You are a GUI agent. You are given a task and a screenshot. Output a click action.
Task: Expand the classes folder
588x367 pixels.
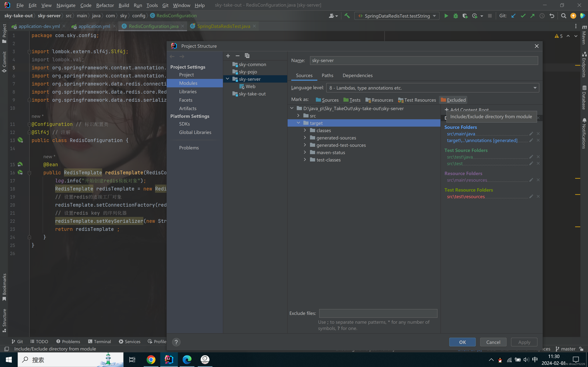[305, 130]
